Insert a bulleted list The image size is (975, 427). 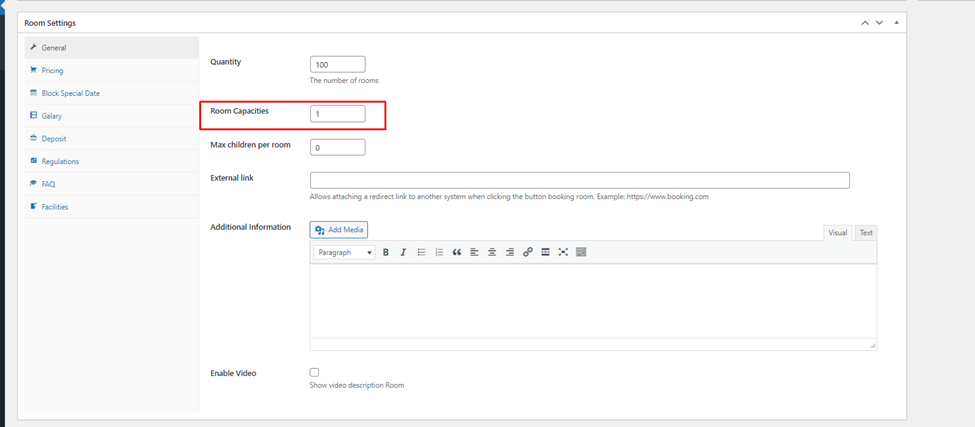421,253
